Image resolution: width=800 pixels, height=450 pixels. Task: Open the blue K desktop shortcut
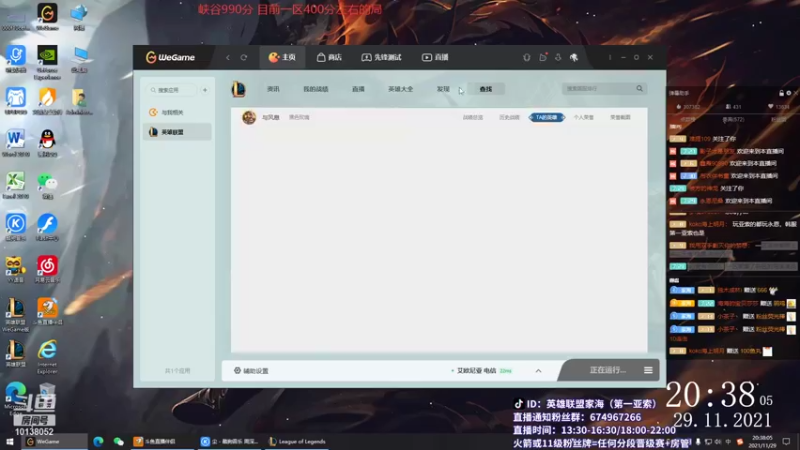pos(15,227)
